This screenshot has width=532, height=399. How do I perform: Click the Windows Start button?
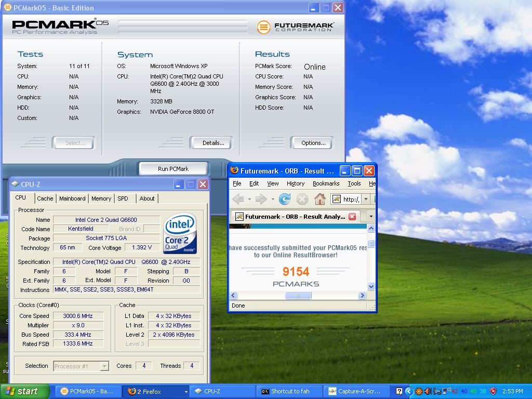24,391
